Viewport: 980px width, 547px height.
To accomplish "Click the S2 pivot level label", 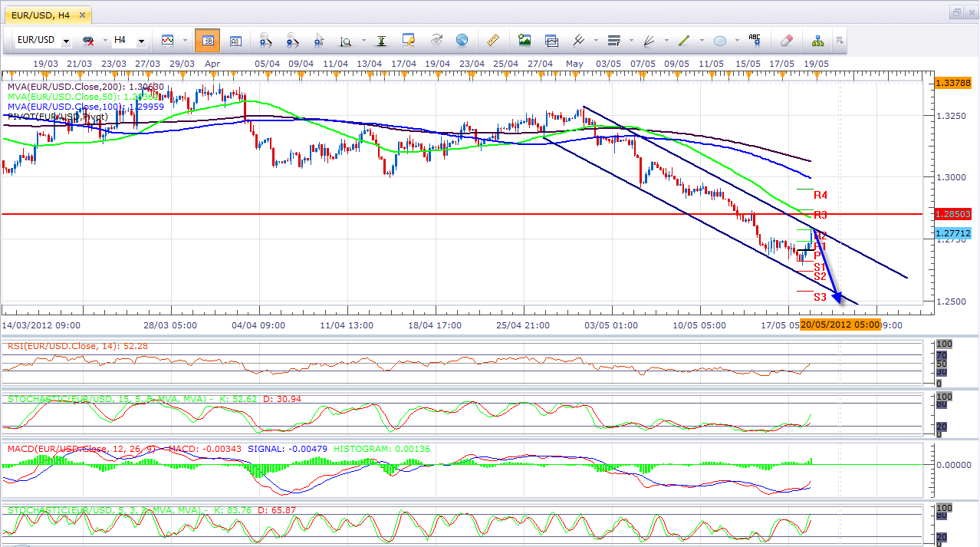I will pos(820,276).
